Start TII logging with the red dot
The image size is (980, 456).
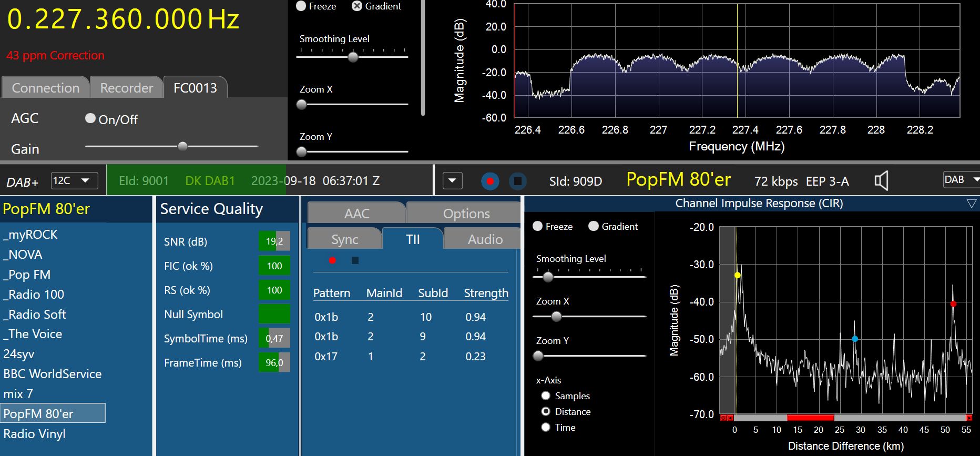tap(332, 260)
